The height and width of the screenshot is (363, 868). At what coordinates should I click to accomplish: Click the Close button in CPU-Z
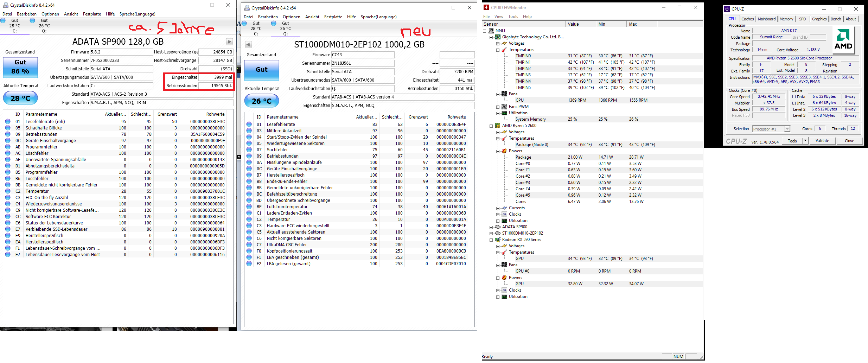tap(849, 141)
